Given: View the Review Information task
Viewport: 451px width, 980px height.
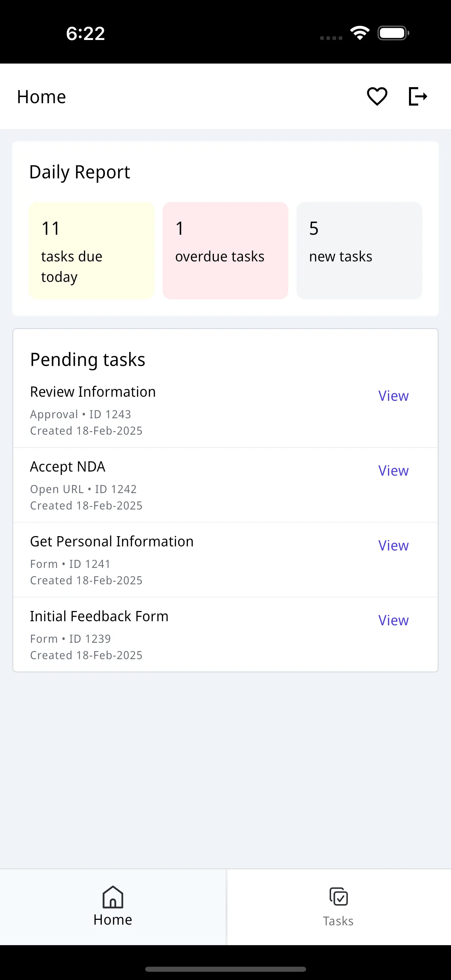Looking at the screenshot, I should click(393, 396).
